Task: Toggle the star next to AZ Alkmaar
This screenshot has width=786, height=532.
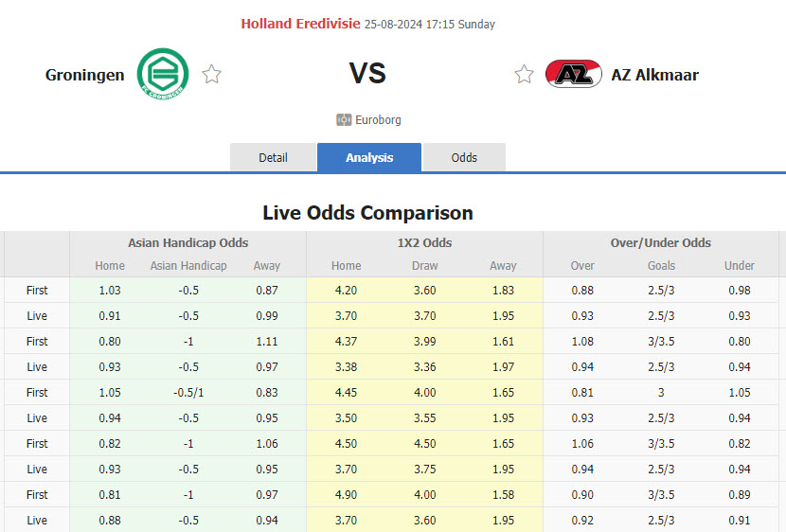Action: pos(524,74)
